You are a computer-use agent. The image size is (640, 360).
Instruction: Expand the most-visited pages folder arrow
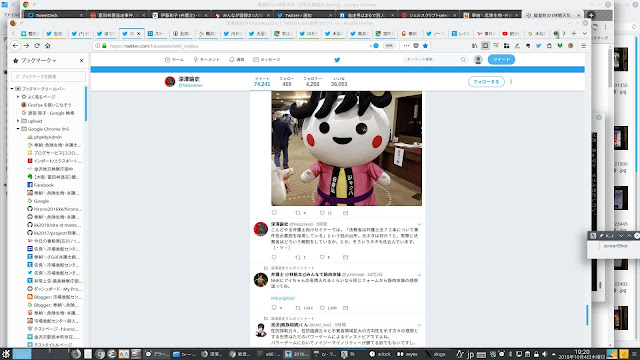(x=18, y=97)
